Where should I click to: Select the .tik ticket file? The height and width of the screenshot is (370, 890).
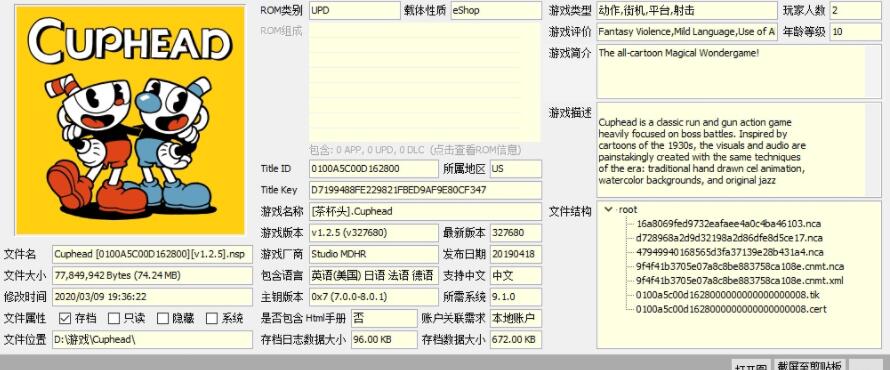[x=727, y=295]
